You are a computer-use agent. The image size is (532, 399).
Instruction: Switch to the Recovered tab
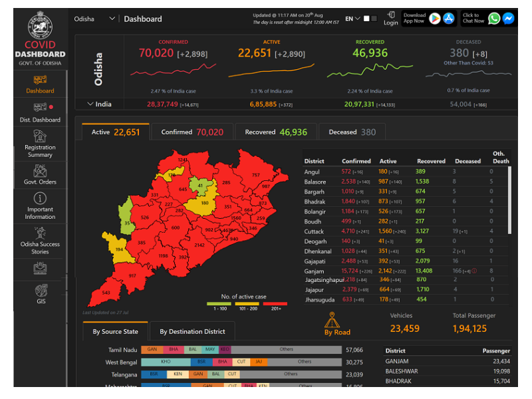coord(275,132)
